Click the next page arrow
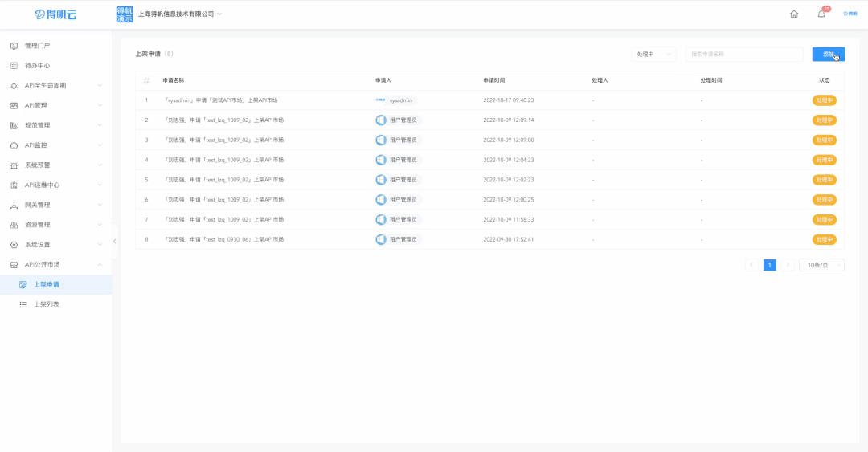 tap(788, 265)
